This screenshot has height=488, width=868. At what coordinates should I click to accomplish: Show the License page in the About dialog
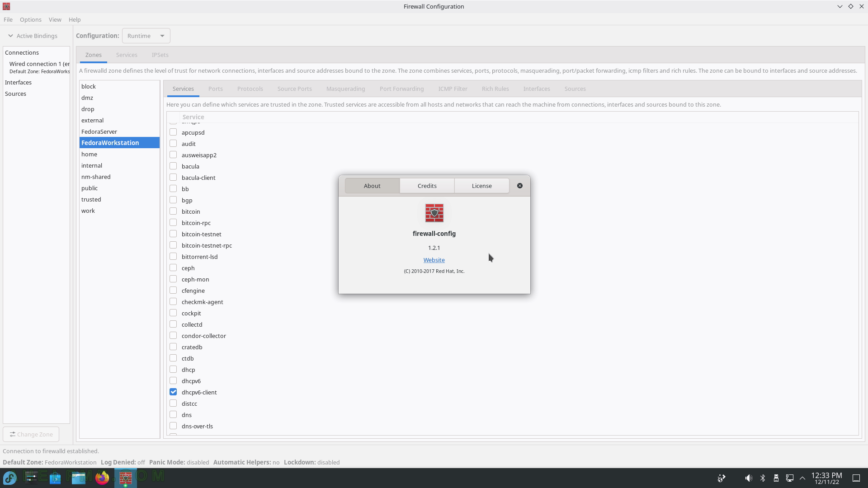[481, 186]
